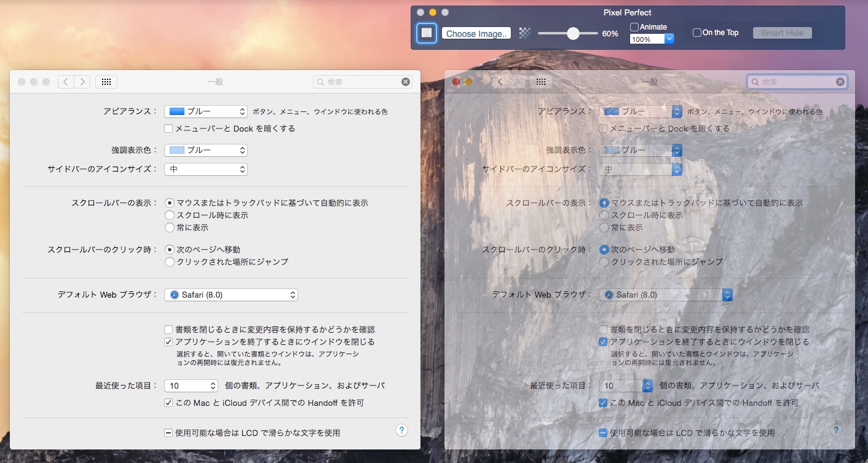Screen dimensions: 868x463
Task: Show all preferences grid in left window
Action: (106, 82)
